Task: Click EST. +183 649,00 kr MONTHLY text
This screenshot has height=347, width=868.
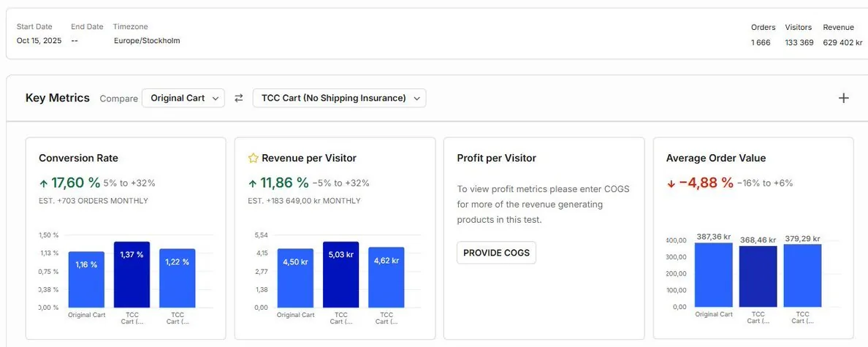Action: [x=304, y=201]
